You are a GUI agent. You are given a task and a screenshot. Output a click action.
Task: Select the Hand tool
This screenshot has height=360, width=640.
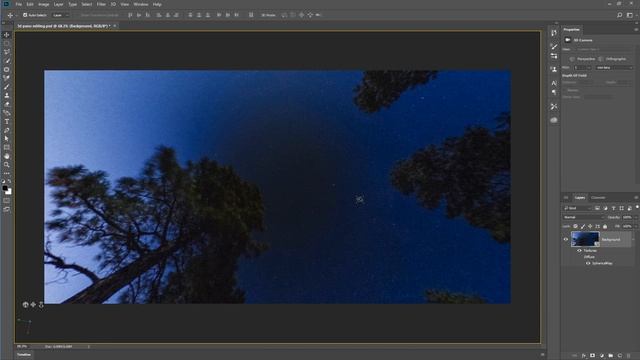click(x=7, y=156)
